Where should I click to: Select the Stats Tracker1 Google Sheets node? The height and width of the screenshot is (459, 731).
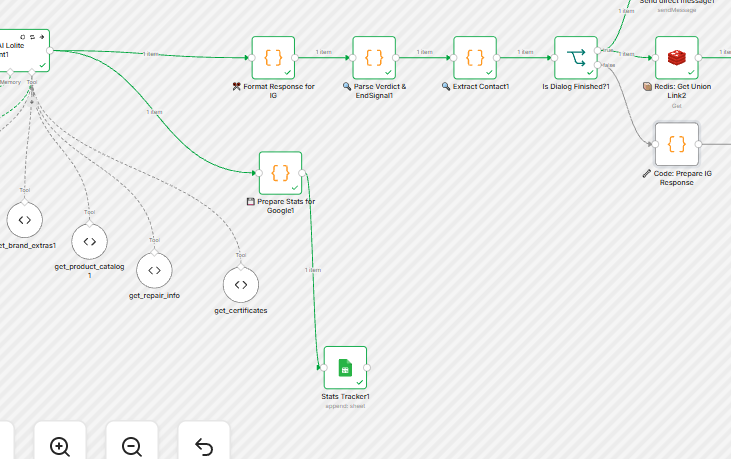point(345,368)
